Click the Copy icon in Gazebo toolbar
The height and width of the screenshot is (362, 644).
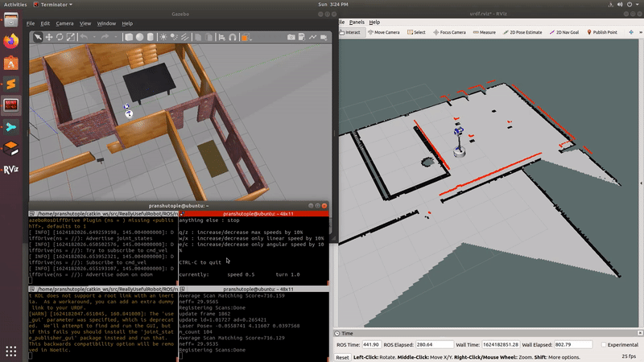pyautogui.click(x=198, y=37)
